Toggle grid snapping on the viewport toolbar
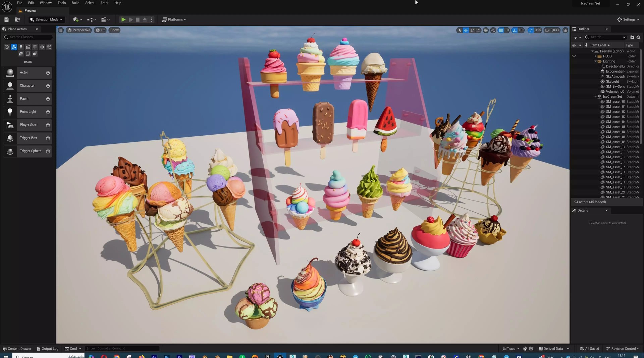This screenshot has width=644, height=358. [x=501, y=30]
